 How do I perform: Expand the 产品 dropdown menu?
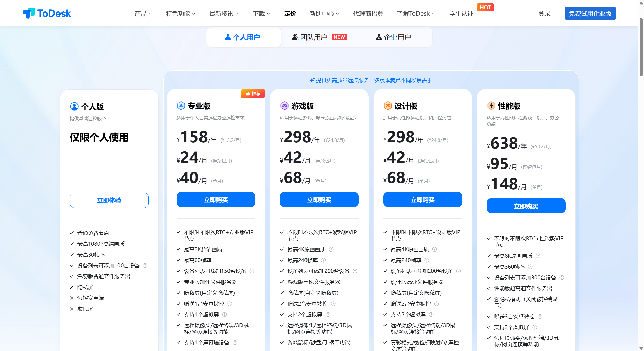[x=143, y=13]
